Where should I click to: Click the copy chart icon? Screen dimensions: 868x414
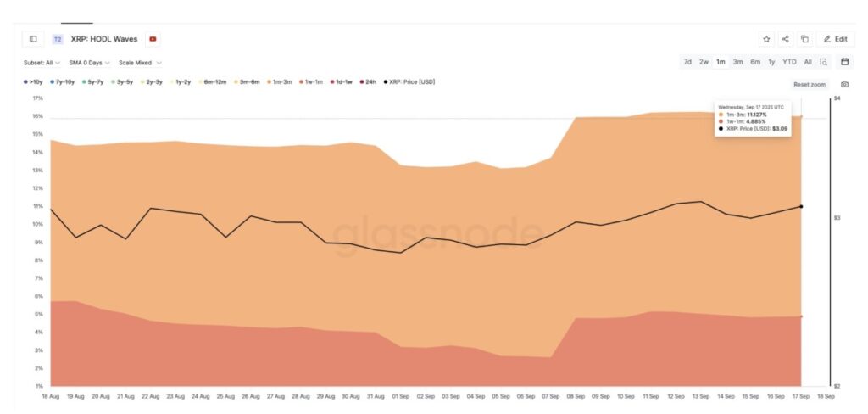(804, 39)
